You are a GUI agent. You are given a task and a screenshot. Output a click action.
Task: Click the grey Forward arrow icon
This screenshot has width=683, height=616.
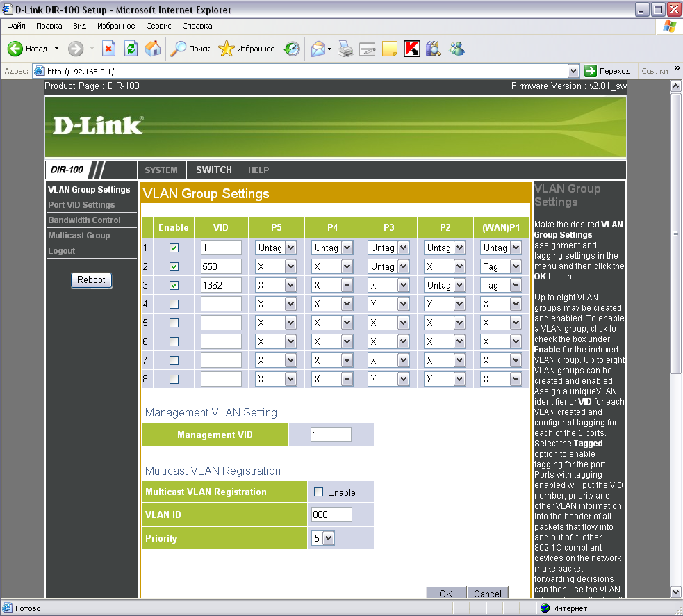[75, 49]
